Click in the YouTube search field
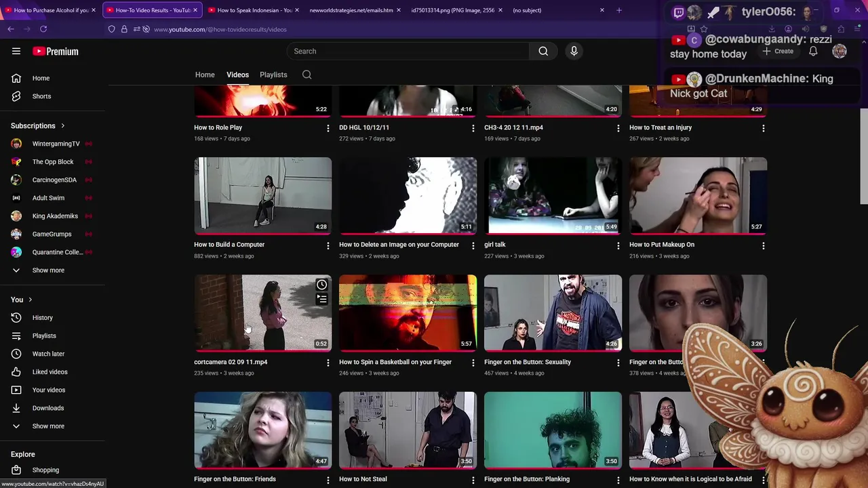 click(409, 52)
